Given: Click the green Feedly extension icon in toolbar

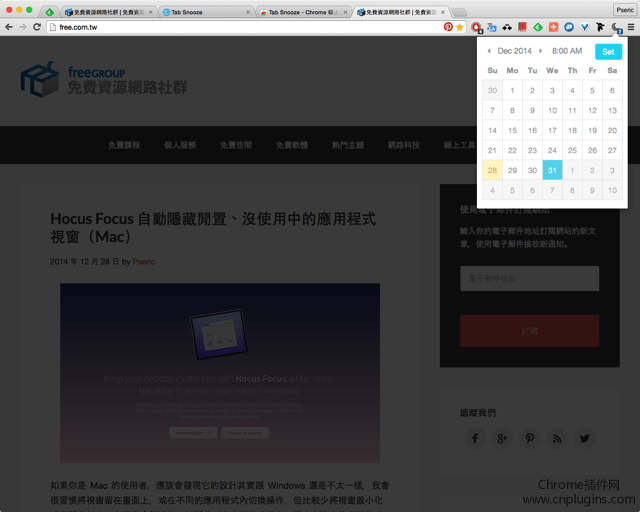Looking at the screenshot, I should [x=538, y=27].
